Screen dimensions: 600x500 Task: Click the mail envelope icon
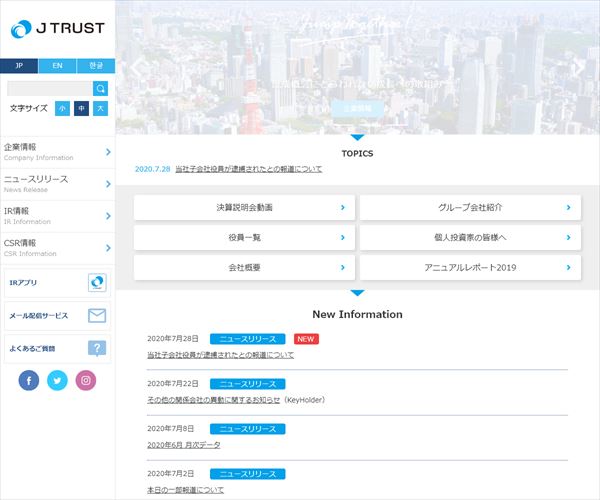coord(97,316)
